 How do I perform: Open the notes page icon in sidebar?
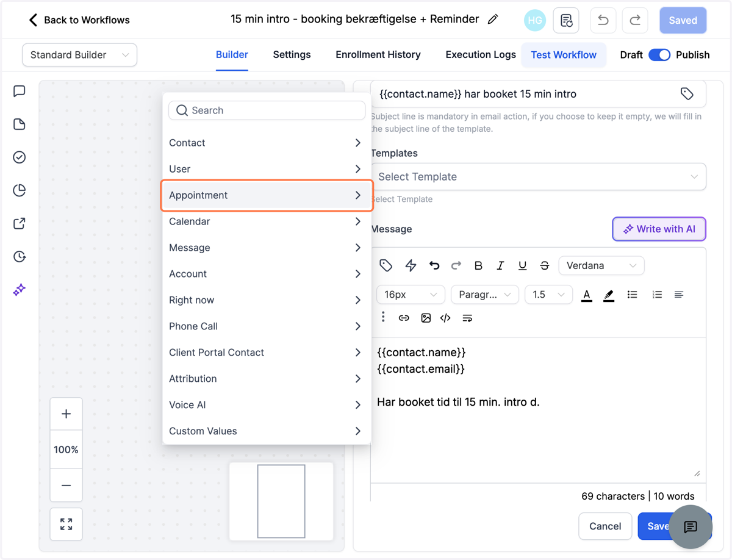[x=20, y=124]
